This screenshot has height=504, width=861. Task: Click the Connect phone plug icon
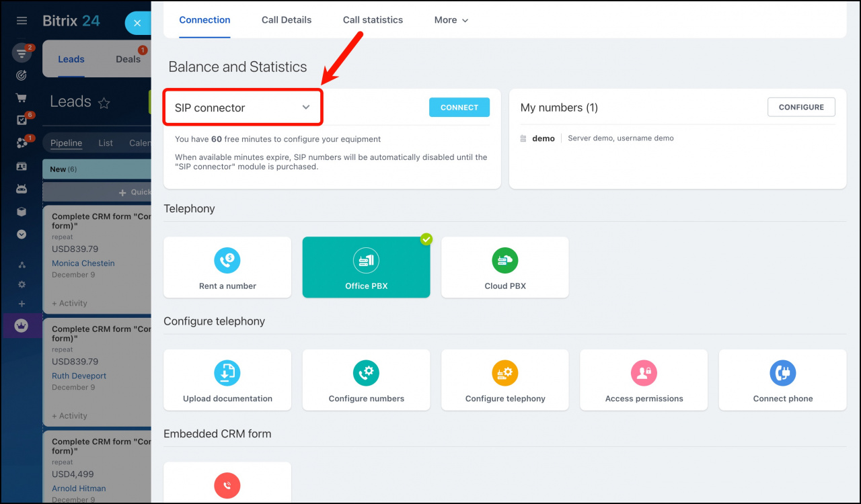(783, 372)
